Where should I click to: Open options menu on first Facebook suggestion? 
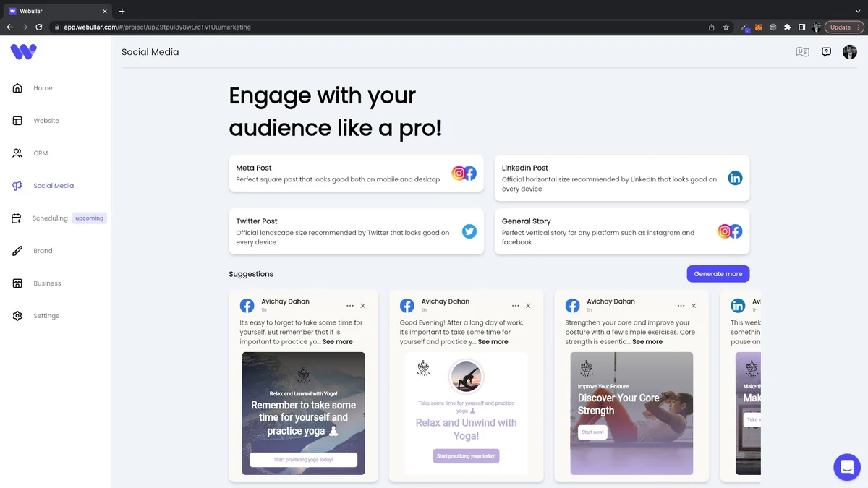[350, 306]
